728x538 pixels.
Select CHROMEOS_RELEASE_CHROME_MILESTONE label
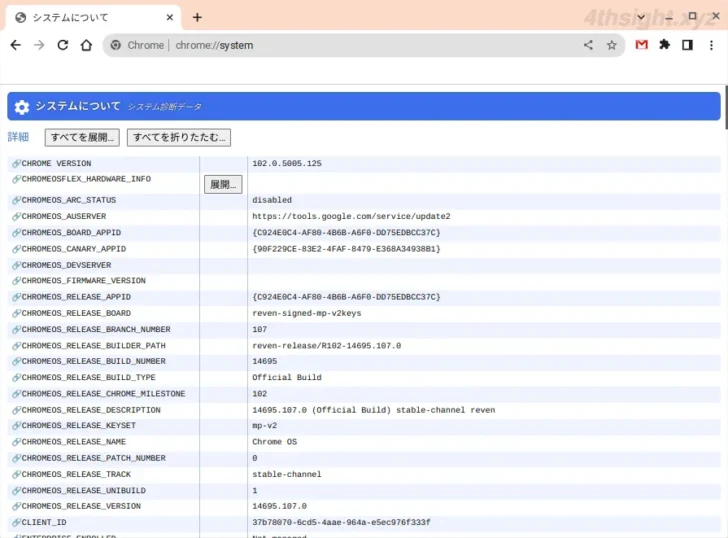point(104,394)
